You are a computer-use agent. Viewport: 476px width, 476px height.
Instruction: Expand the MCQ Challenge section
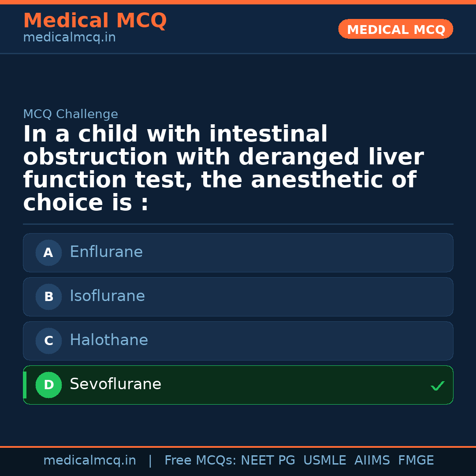click(x=71, y=114)
